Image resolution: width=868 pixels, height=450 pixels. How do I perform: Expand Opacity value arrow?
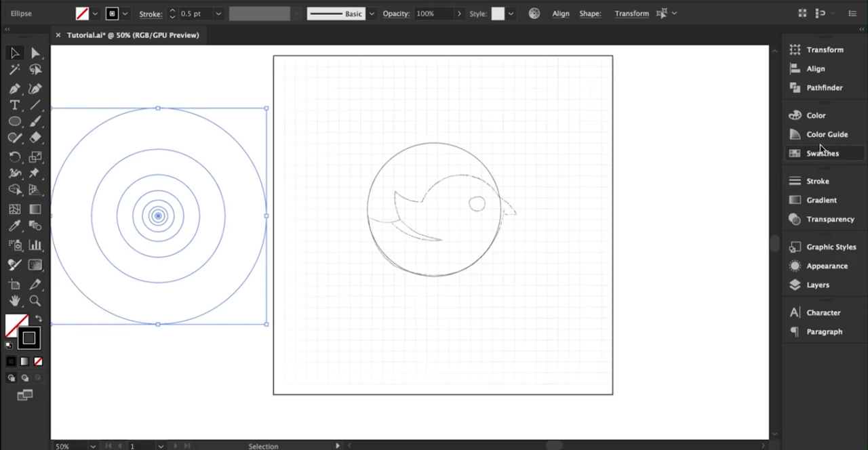(459, 14)
